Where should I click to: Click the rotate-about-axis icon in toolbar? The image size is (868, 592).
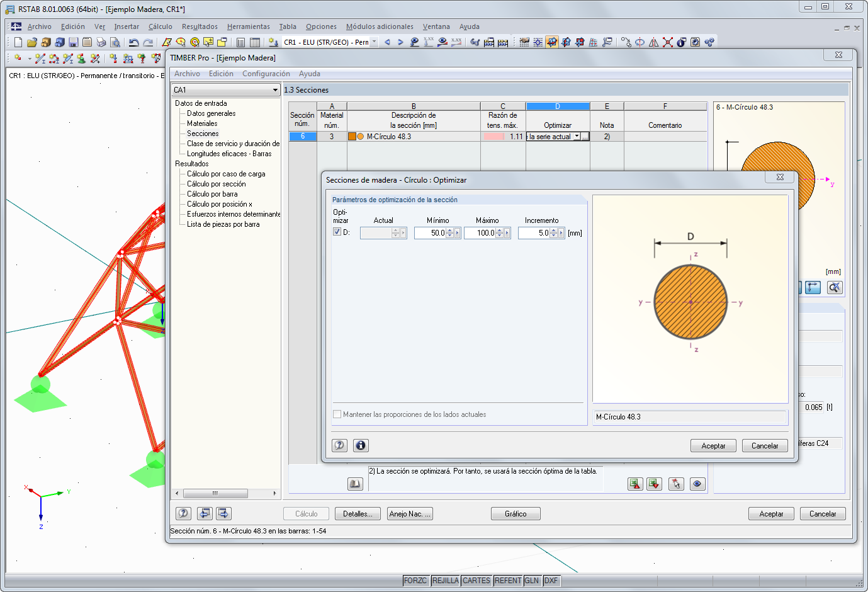click(x=640, y=42)
